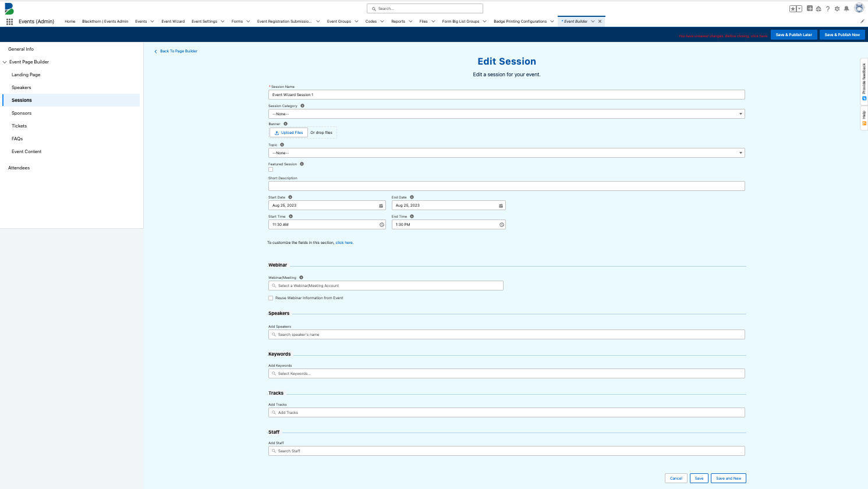Open the setup gear icon

837,9
